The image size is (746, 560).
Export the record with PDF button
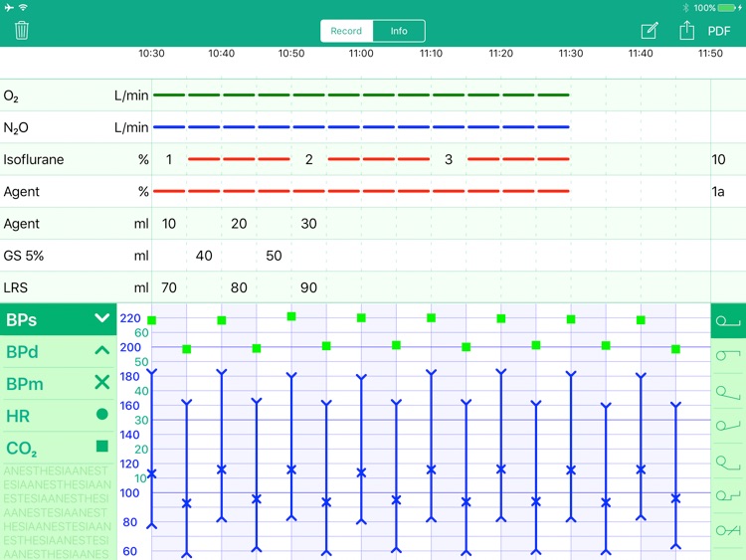[x=719, y=31]
